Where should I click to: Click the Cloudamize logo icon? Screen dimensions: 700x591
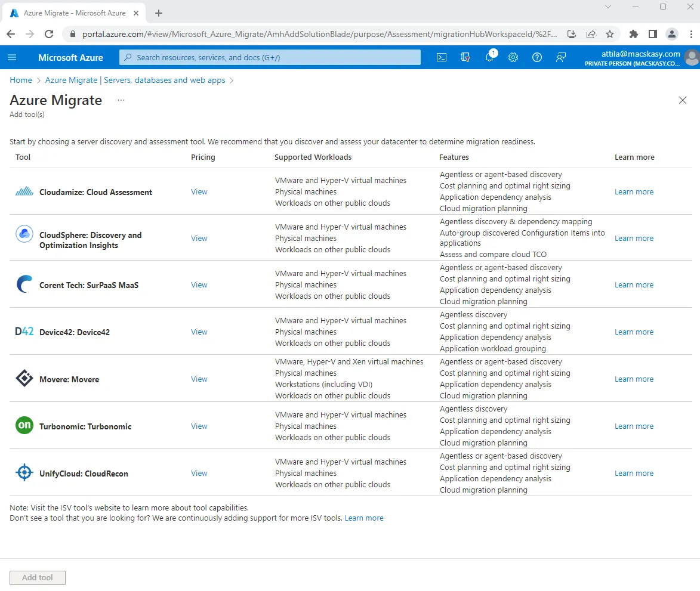coord(24,192)
